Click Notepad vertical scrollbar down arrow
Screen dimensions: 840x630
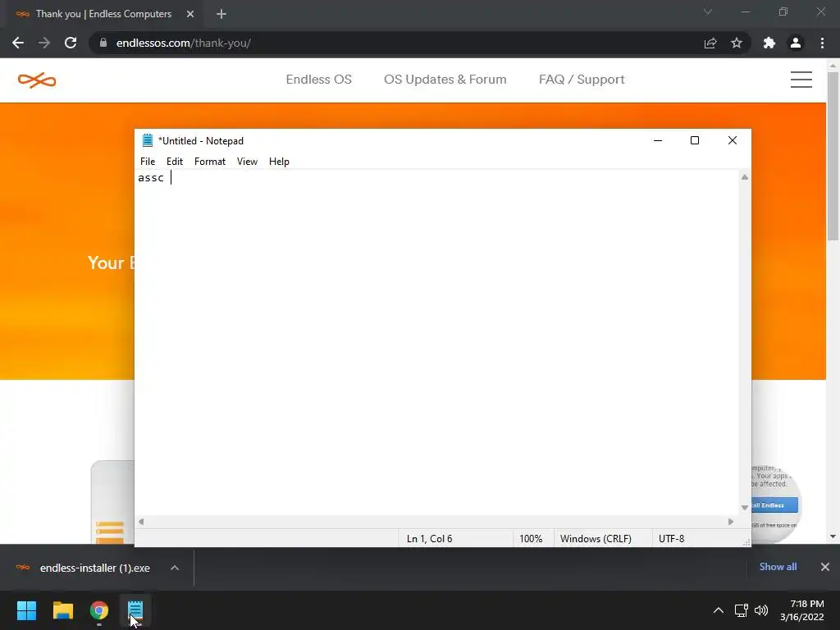coord(745,507)
